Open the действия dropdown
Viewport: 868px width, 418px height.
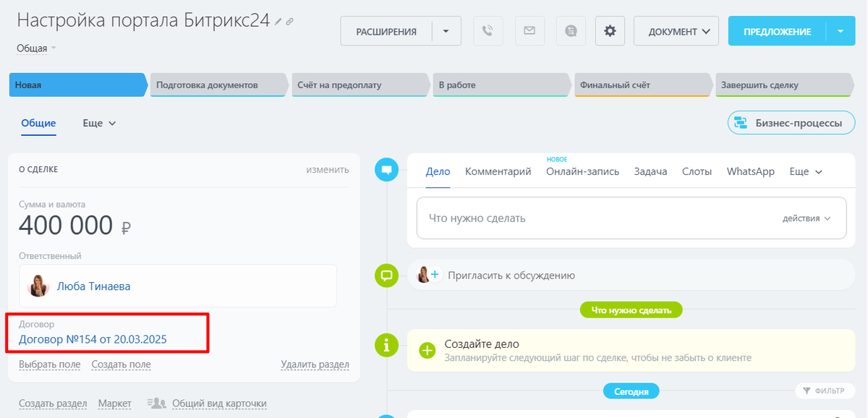tap(807, 218)
